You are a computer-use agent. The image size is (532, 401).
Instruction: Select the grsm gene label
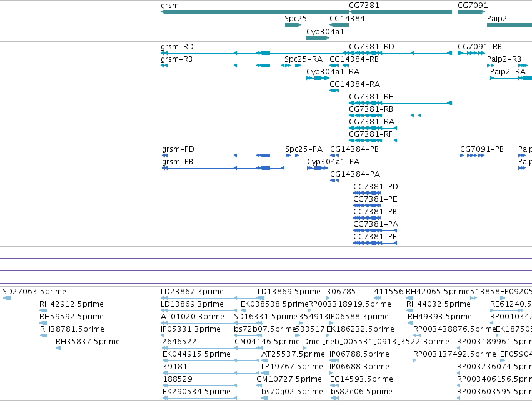[x=169, y=6]
